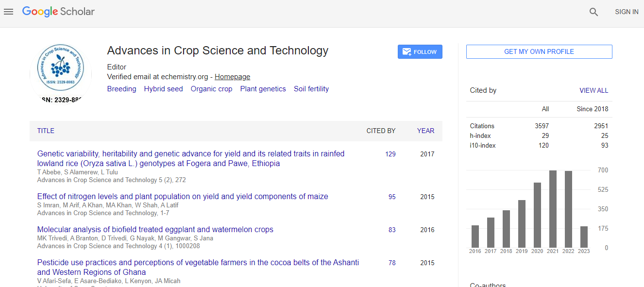
Task: Select the Breeding topic tag
Action: tap(121, 89)
